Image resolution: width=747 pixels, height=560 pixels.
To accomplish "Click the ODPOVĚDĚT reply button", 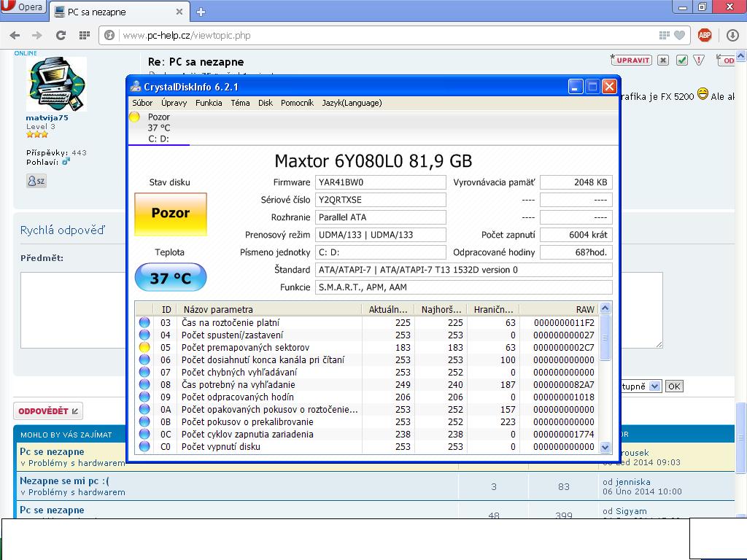I will (48, 411).
